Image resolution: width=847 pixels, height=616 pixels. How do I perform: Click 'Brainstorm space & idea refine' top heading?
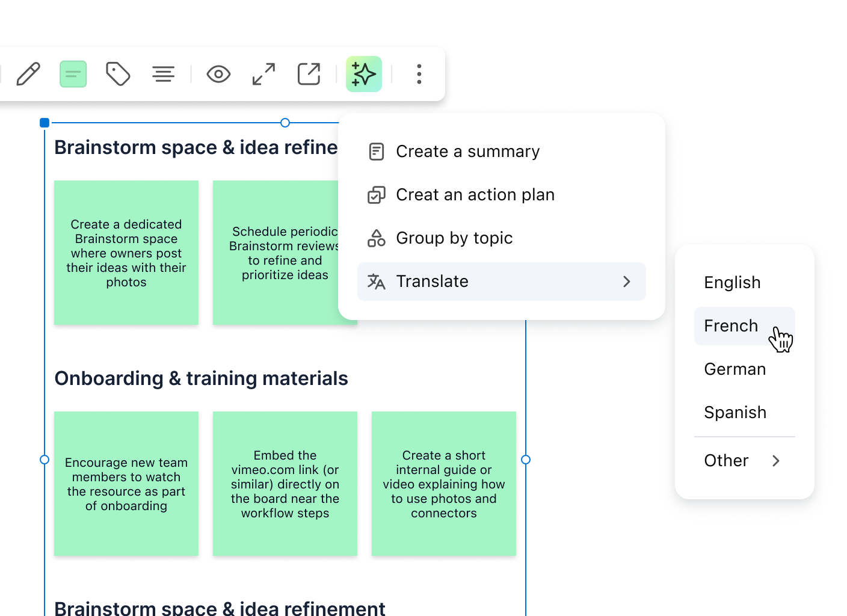tap(196, 147)
